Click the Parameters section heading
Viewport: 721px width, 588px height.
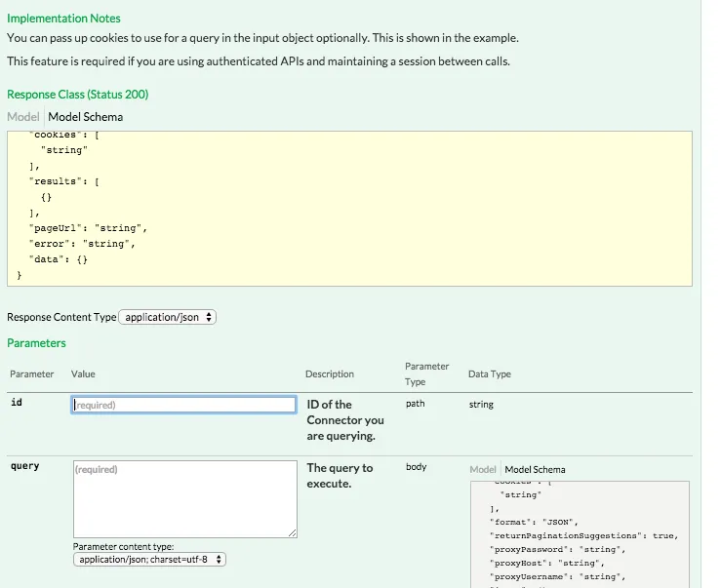36,343
